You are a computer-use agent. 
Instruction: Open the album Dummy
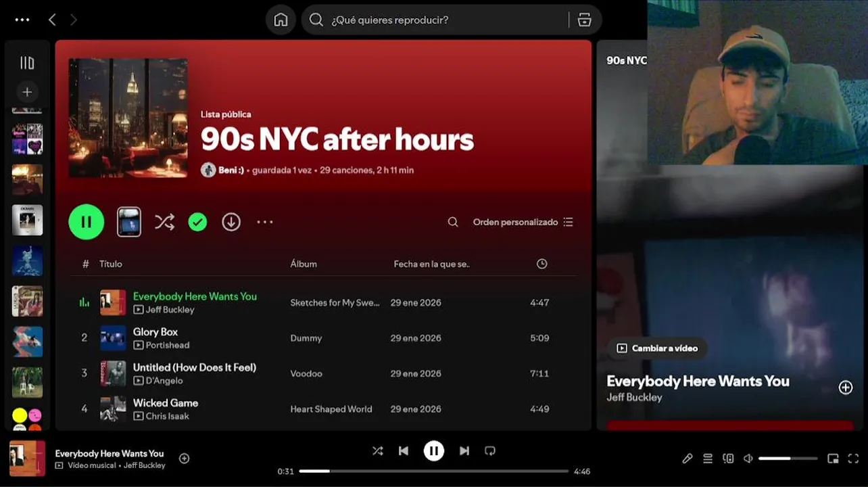point(306,338)
